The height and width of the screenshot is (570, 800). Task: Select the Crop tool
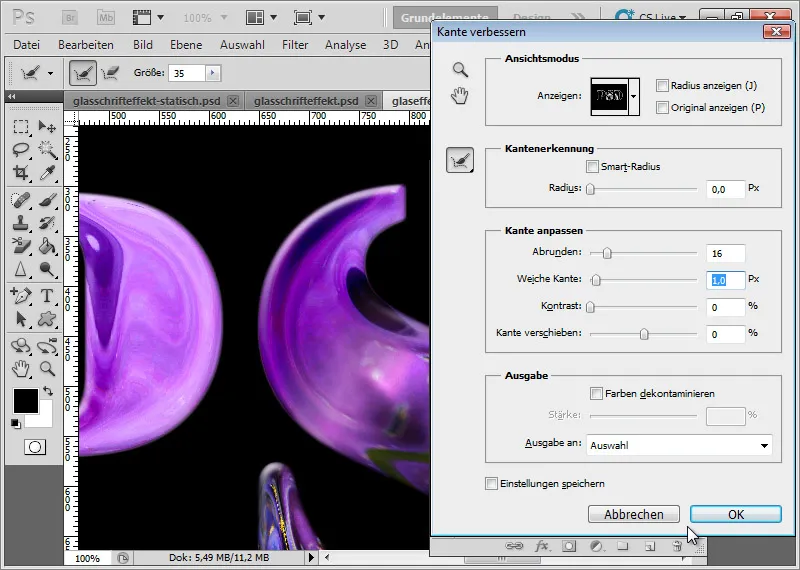[20, 173]
